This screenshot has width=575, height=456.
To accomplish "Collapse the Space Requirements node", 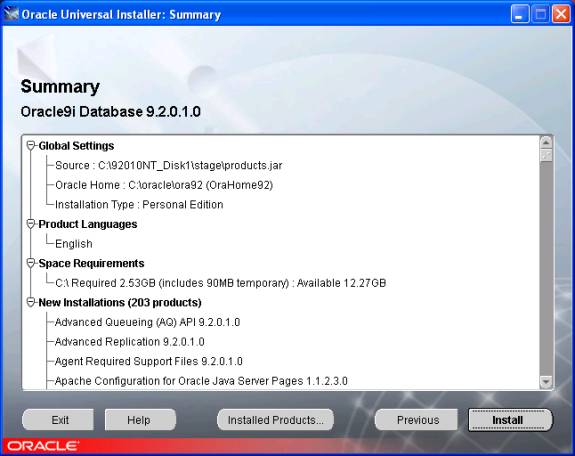I will [x=31, y=263].
